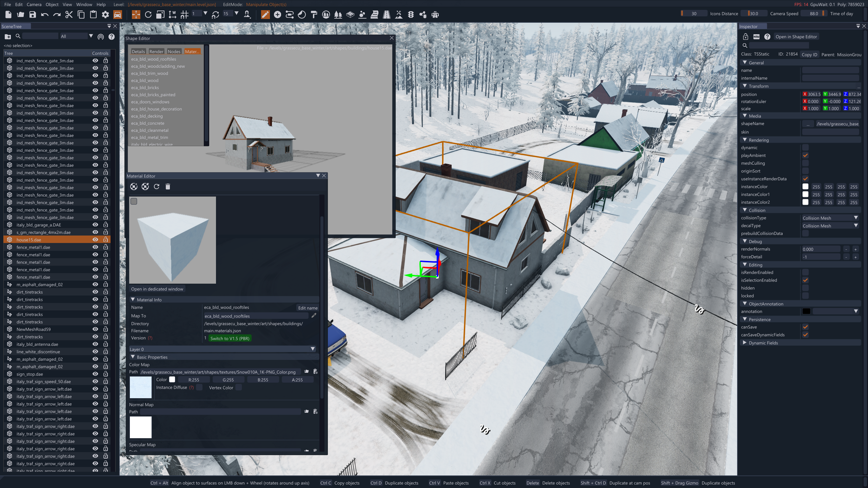The width and height of the screenshot is (868, 488).
Task: Open the Forest Editor tree icon
Action: (x=338, y=15)
